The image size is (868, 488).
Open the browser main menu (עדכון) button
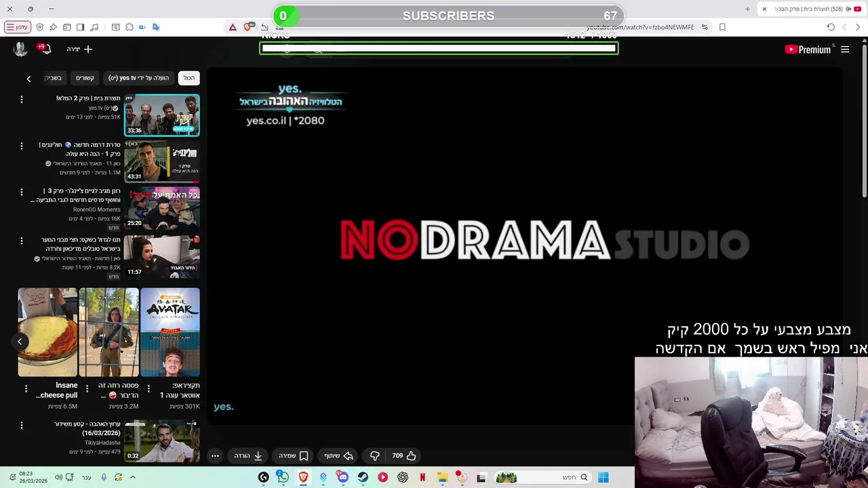point(17,27)
